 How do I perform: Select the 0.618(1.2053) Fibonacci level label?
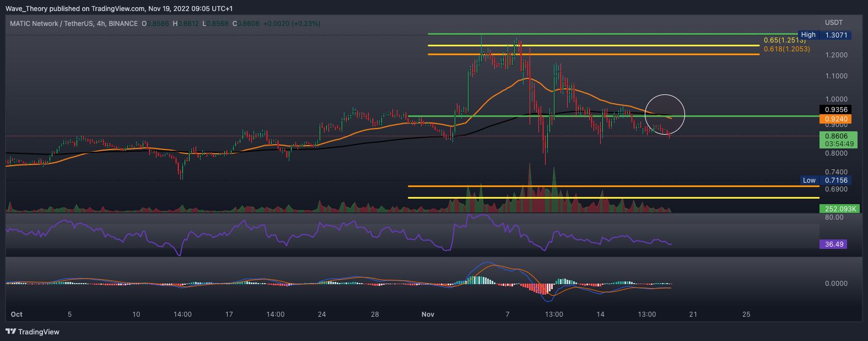tap(786, 49)
